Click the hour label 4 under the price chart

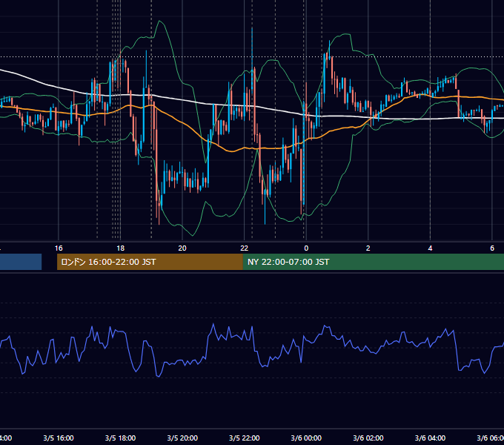coord(430,248)
